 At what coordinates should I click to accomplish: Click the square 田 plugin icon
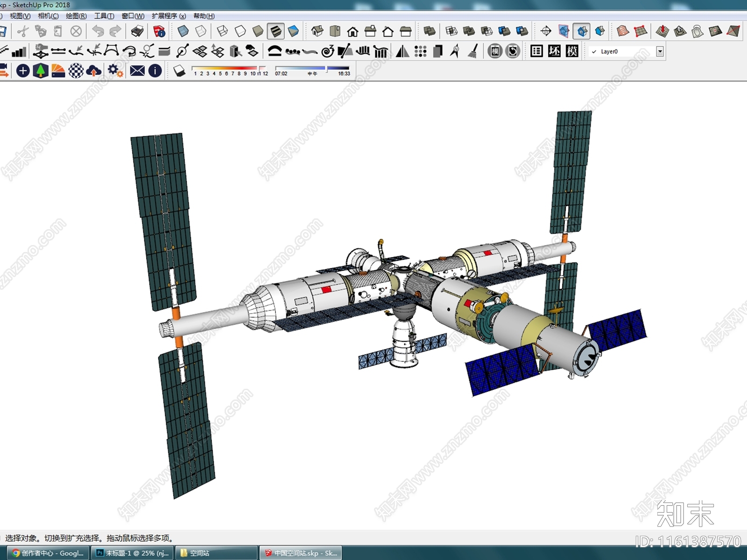point(536,51)
